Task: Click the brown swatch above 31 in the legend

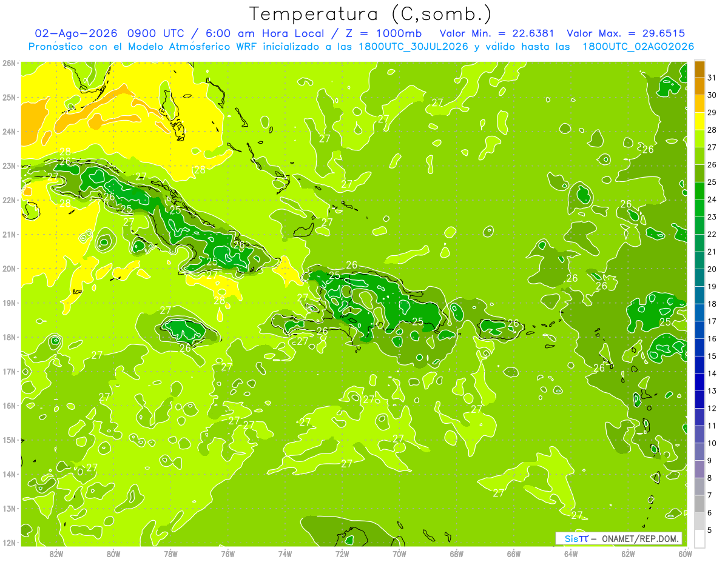Action: [x=699, y=69]
